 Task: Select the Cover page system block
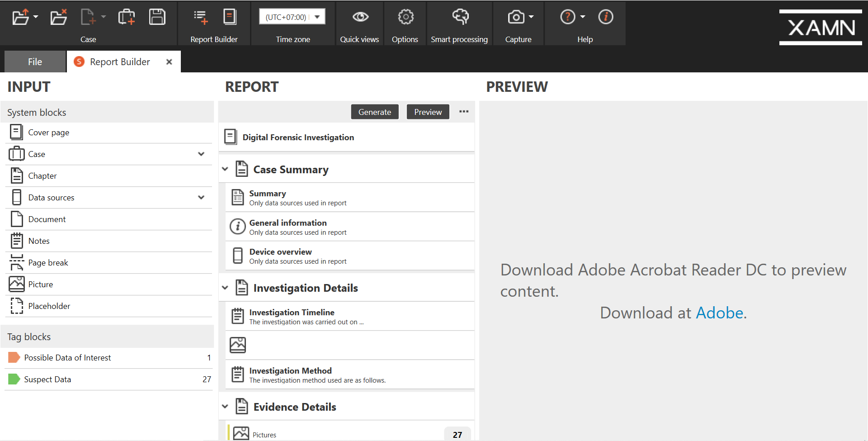(109, 133)
